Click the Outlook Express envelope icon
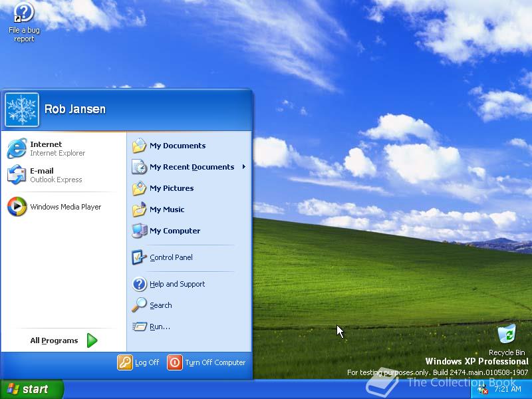Viewport: 532px width, 399px height. 17,175
